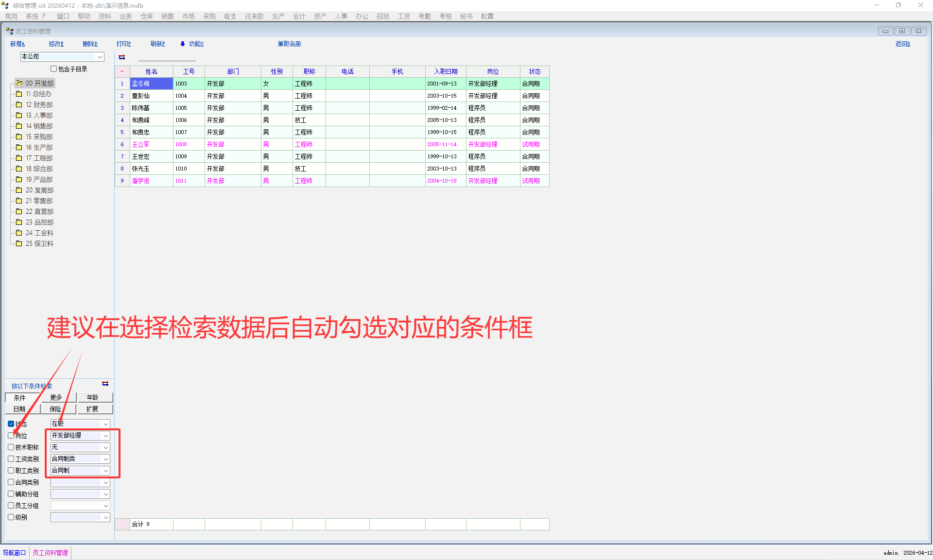Uncheck the 状态 condition checkbox
Viewport: 933px width, 560px height.
click(x=11, y=424)
